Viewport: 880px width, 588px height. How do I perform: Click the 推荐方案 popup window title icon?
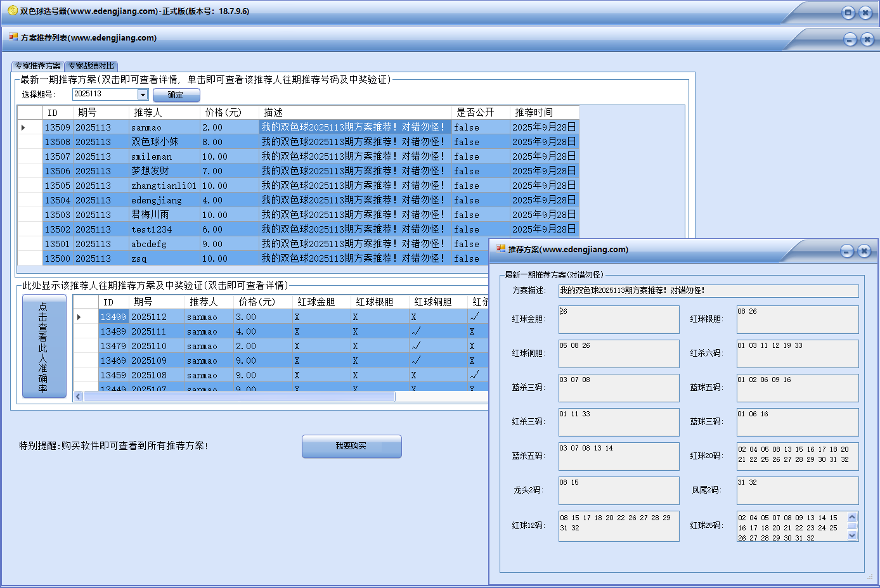tap(501, 249)
